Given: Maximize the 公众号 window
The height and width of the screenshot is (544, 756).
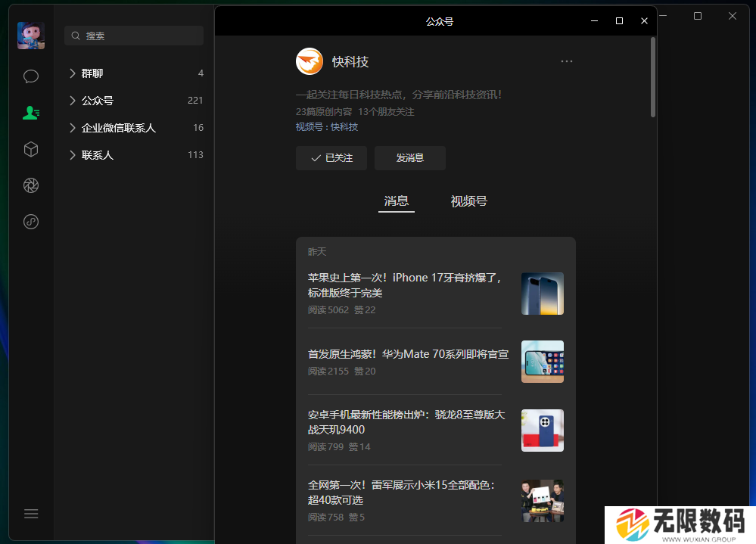Looking at the screenshot, I should pyautogui.click(x=620, y=20).
